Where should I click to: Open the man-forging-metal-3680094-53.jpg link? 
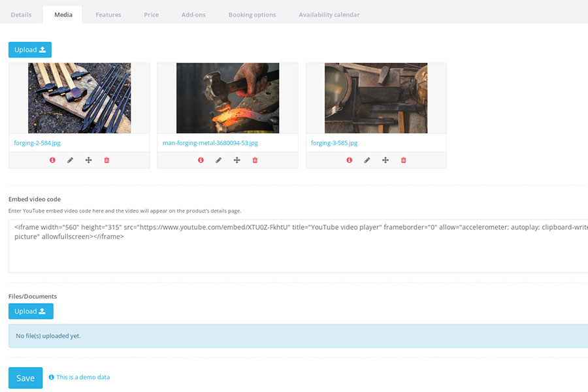(210, 143)
